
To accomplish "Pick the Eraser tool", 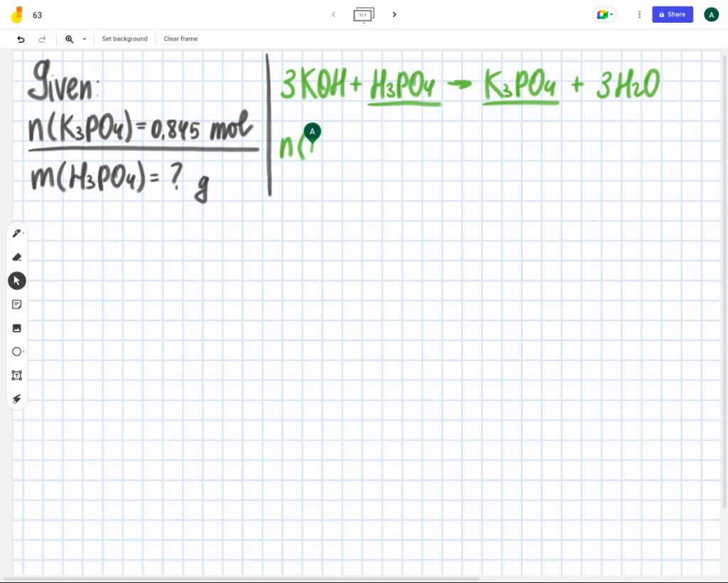I will (x=17, y=257).
